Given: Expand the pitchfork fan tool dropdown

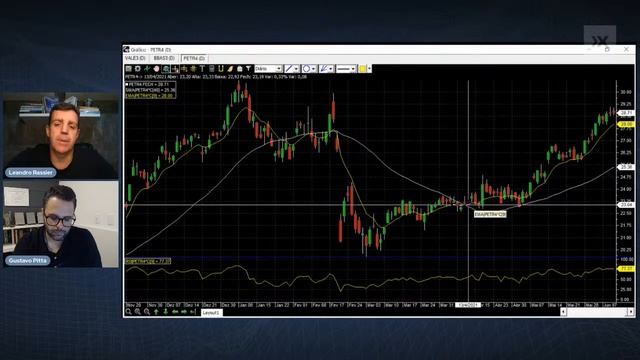Looking at the screenshot, I should coord(331,69).
